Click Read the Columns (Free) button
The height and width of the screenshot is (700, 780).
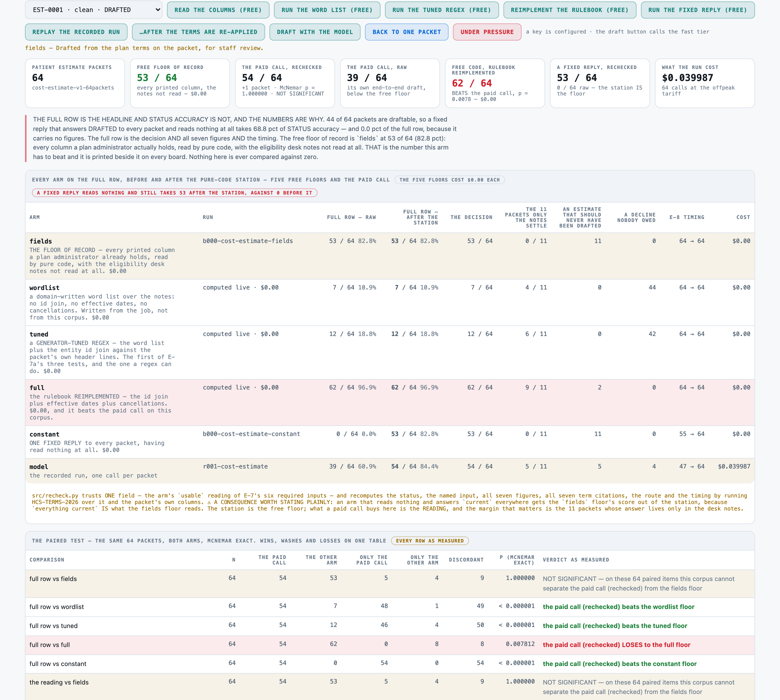(218, 10)
